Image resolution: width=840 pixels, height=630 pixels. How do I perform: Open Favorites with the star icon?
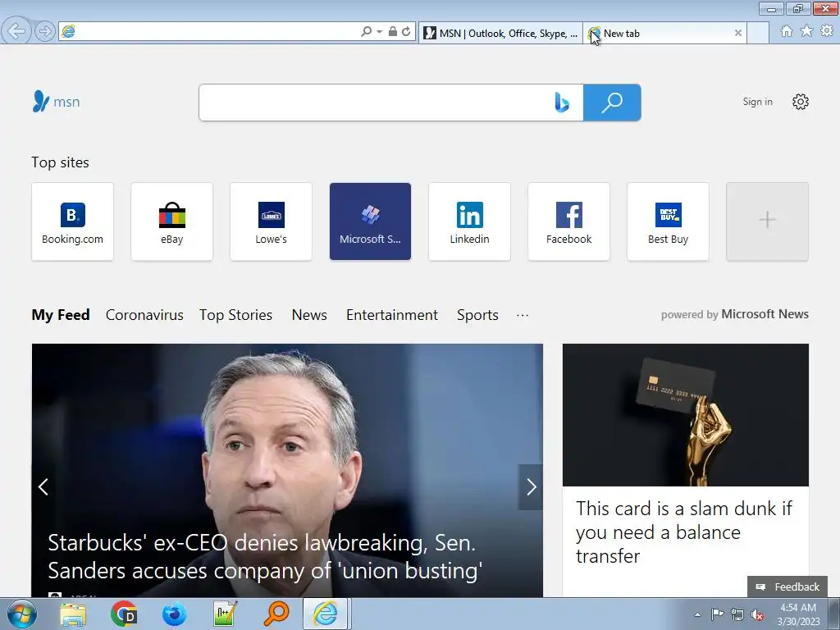click(806, 32)
